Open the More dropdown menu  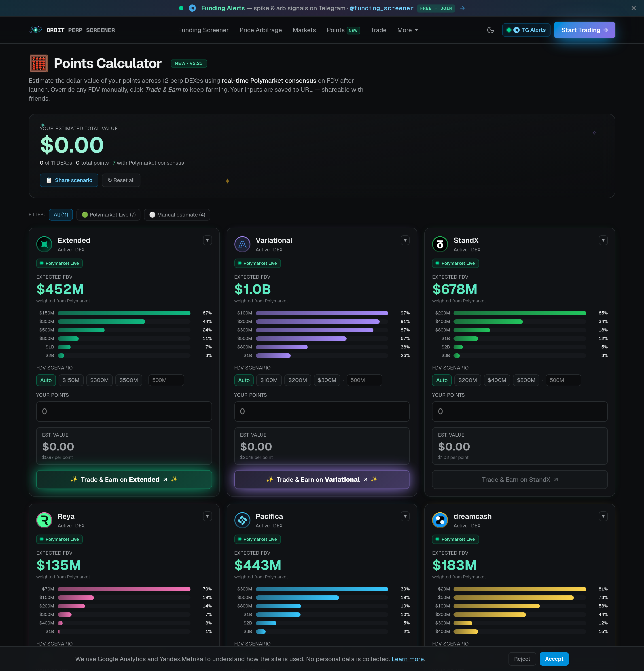pyautogui.click(x=408, y=30)
